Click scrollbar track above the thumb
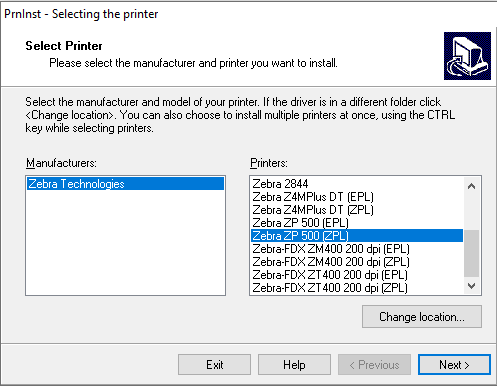 coord(471,213)
